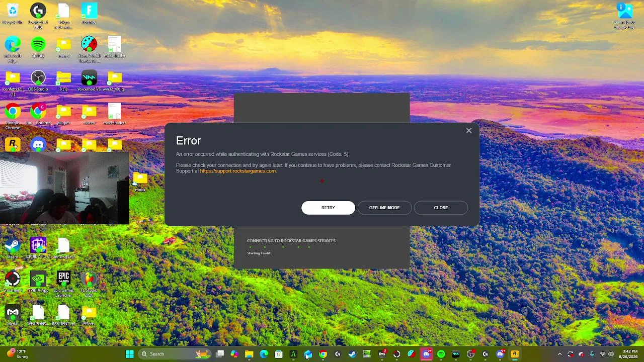
Task: Open Rockstar Games Launcher taskbar icon
Action: point(515,354)
